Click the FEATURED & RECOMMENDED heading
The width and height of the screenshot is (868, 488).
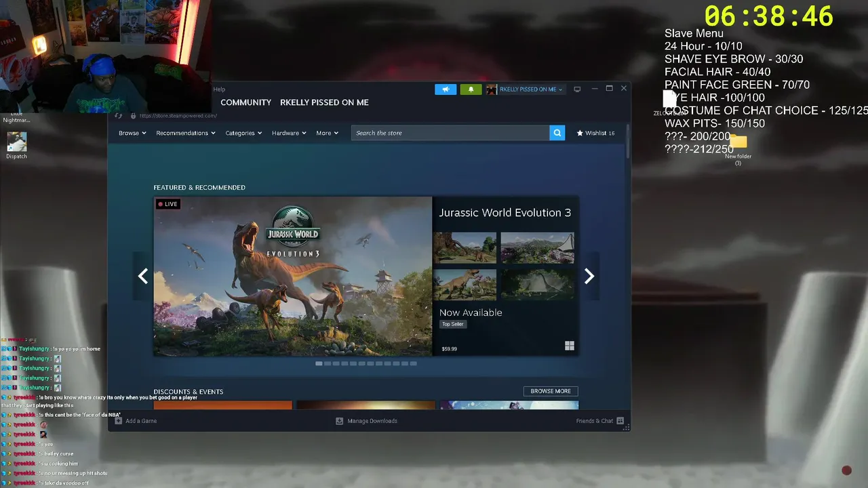[x=199, y=188]
